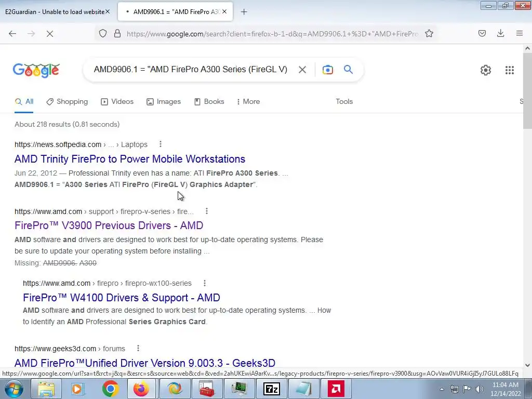Open options for FirePro V3900 result

pyautogui.click(x=207, y=211)
